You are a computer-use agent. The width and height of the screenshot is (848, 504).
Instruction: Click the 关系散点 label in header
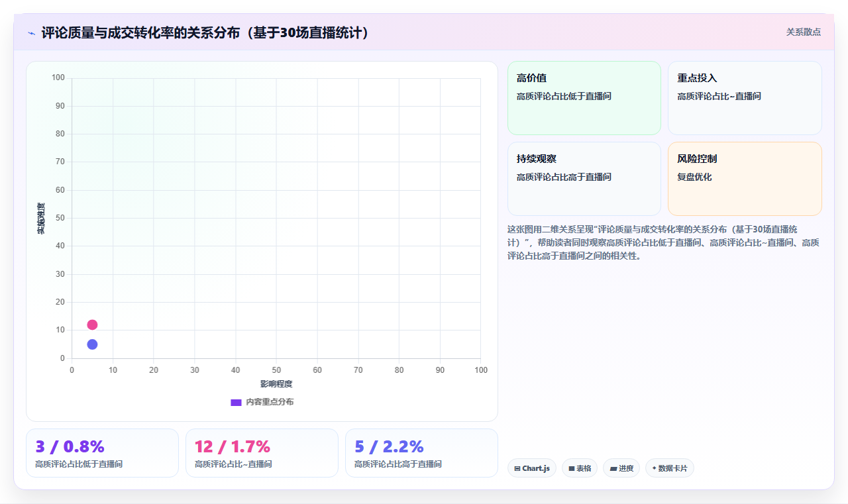pyautogui.click(x=803, y=32)
